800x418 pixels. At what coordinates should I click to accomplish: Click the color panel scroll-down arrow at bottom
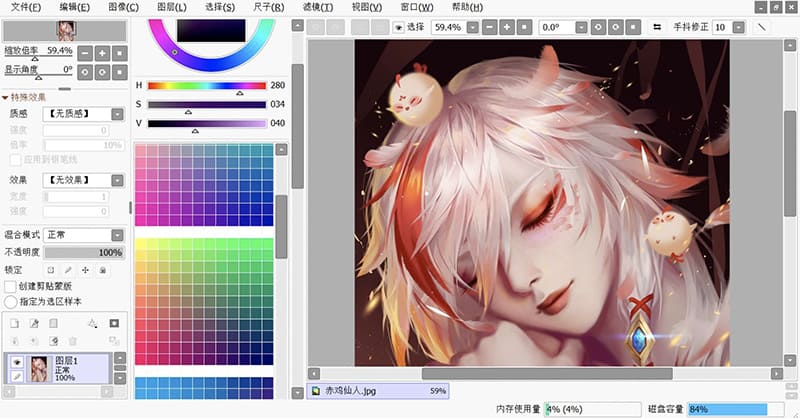298,392
